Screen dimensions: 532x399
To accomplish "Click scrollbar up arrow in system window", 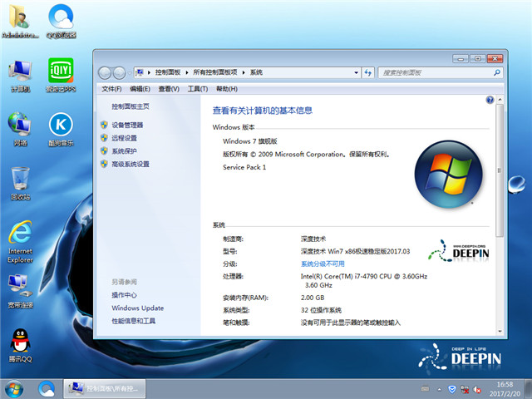I will [x=500, y=100].
